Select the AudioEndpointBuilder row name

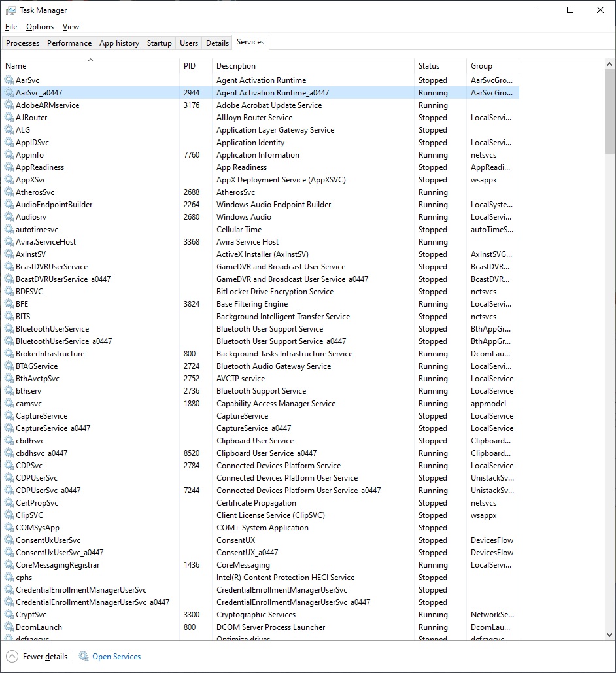(54, 205)
